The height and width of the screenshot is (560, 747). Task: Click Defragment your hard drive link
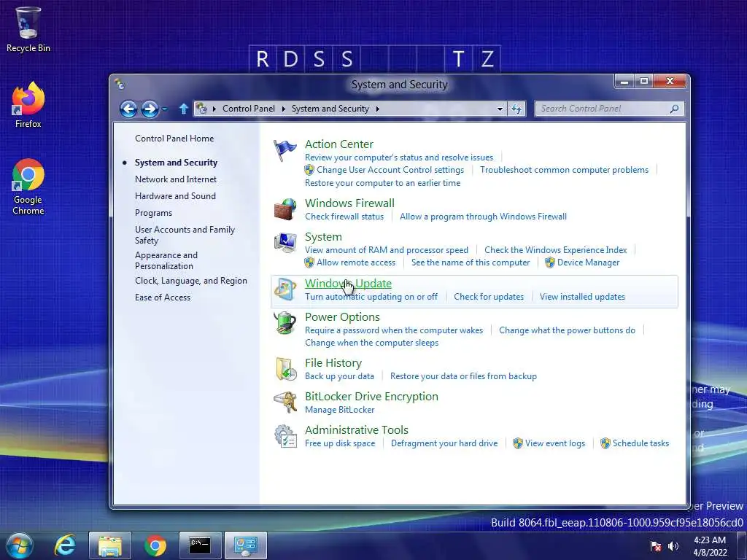[x=444, y=443]
